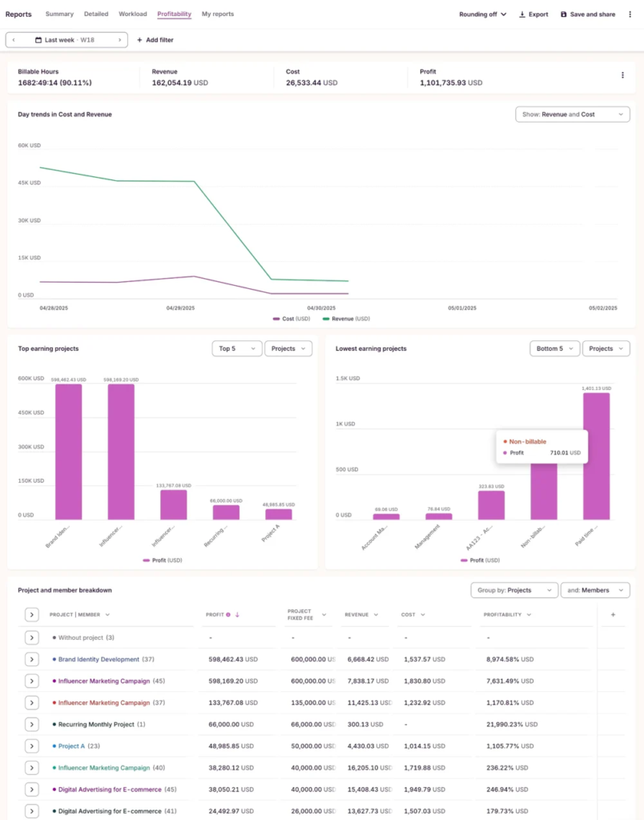Open the top-right three-dot menu
Screen dimensions: 644x820
click(630, 14)
